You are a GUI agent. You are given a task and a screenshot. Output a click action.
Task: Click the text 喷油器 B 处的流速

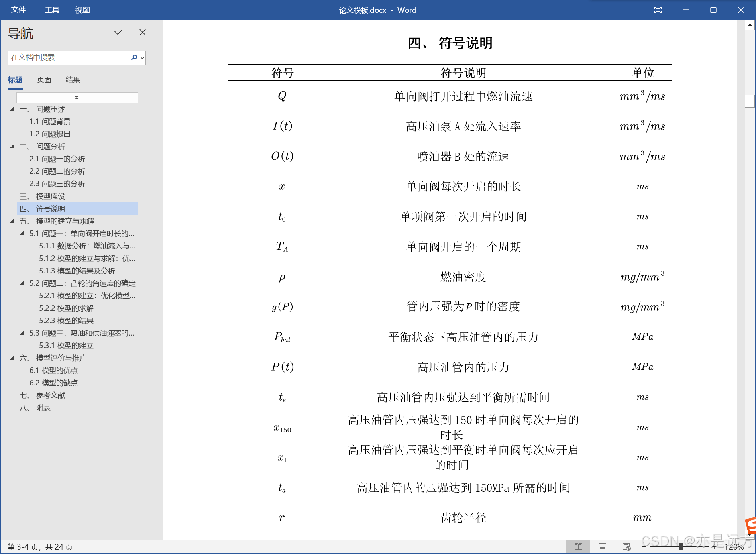click(463, 156)
